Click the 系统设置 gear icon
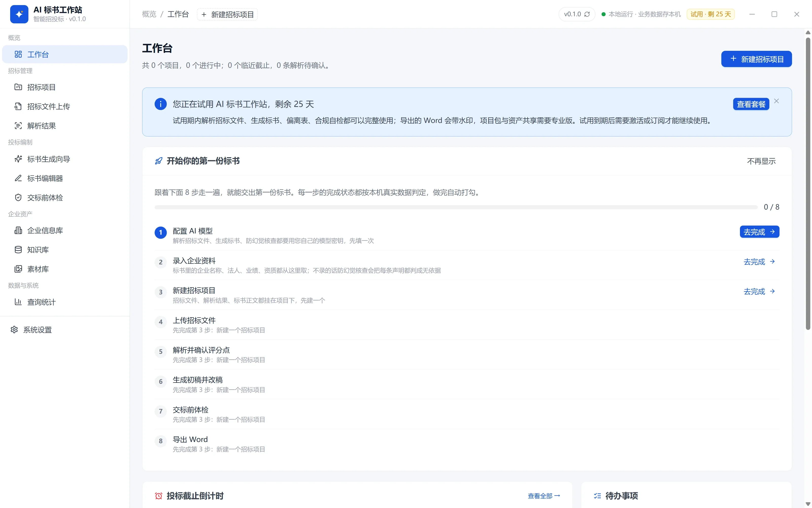The image size is (812, 508). pyautogui.click(x=14, y=330)
